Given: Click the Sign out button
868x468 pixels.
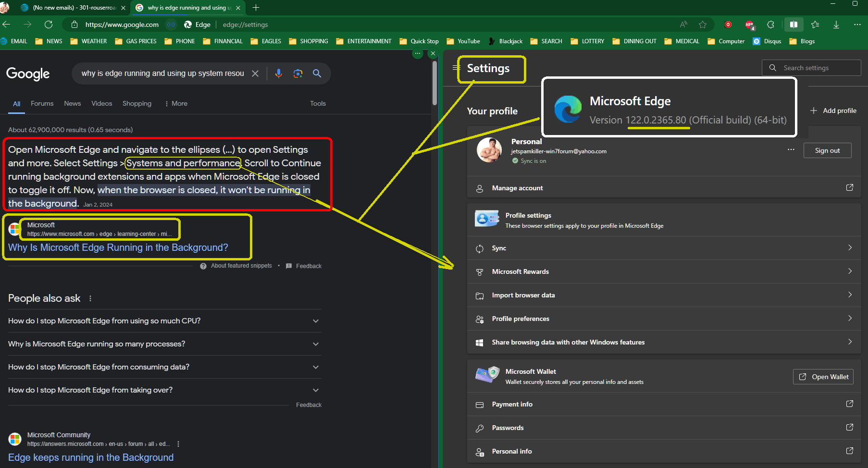Looking at the screenshot, I should click(828, 150).
